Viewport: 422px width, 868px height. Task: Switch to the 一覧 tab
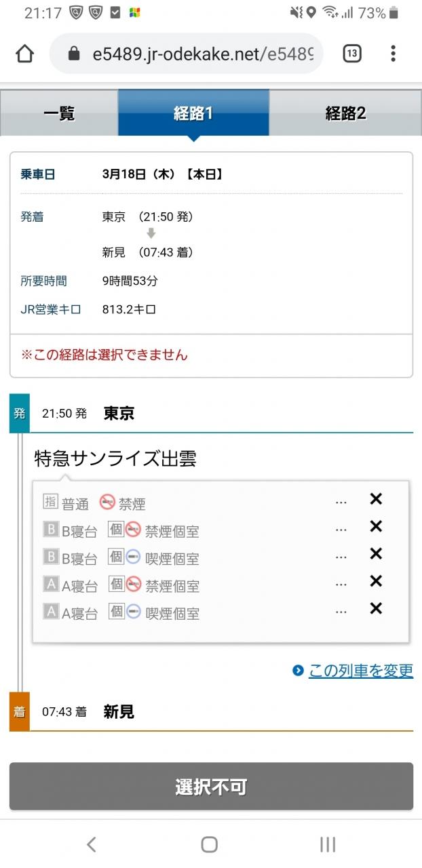pos(59,113)
